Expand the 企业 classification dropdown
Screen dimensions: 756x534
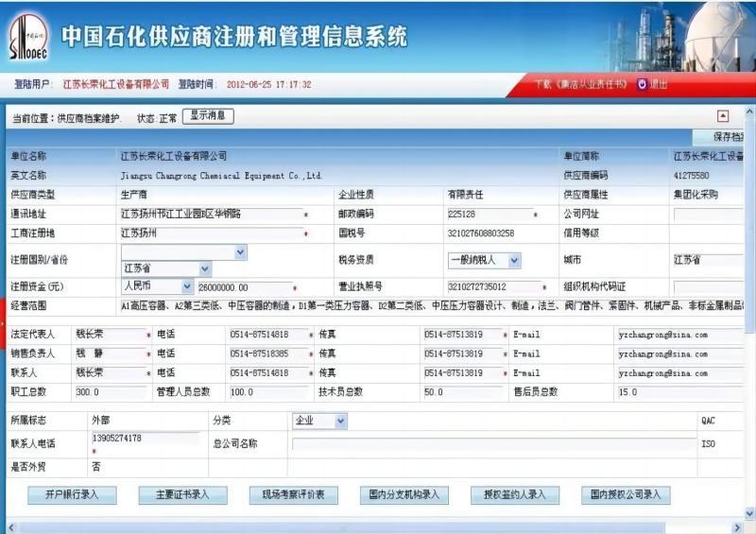point(341,422)
